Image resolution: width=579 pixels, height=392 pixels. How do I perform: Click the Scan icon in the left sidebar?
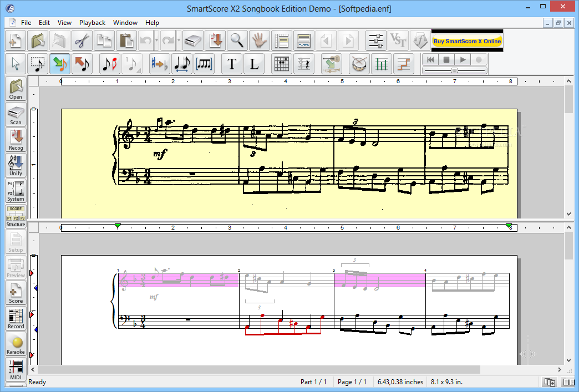click(x=16, y=114)
